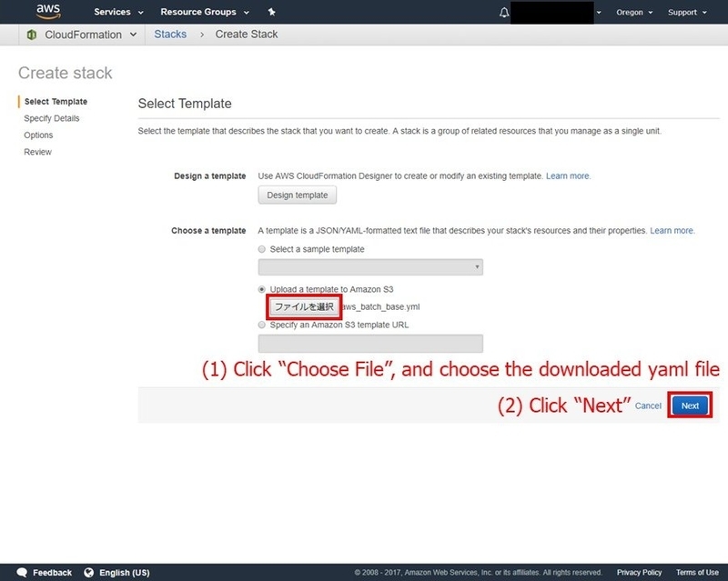Select the 'Select a sample template' radio button
728x581 pixels.
[262, 249]
